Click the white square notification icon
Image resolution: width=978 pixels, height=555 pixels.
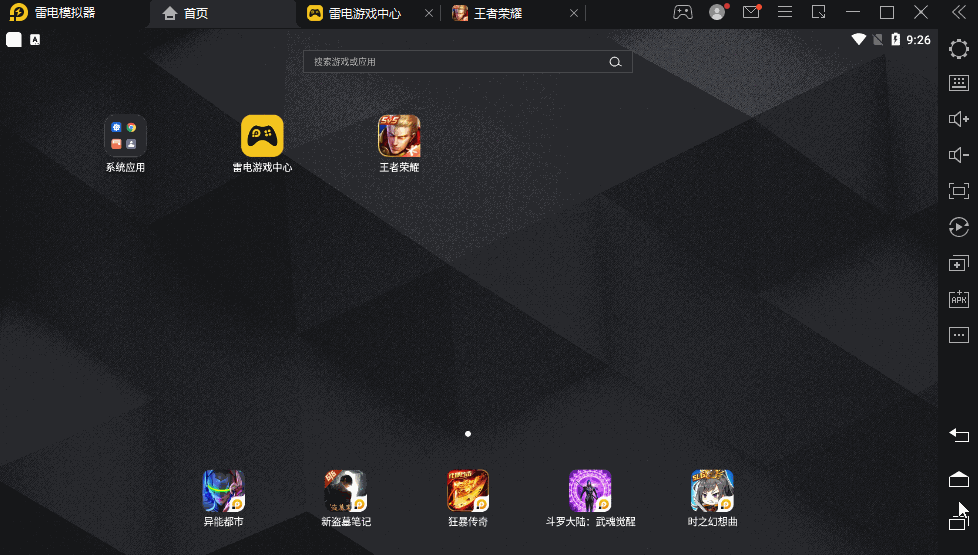coord(14,40)
